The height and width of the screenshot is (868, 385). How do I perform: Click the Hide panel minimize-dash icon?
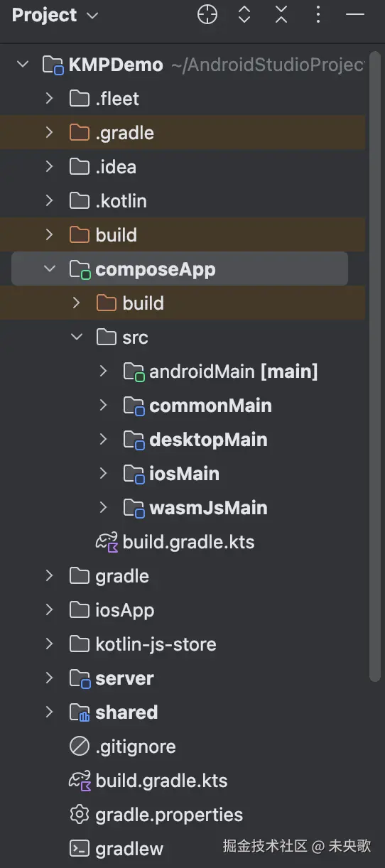354,14
